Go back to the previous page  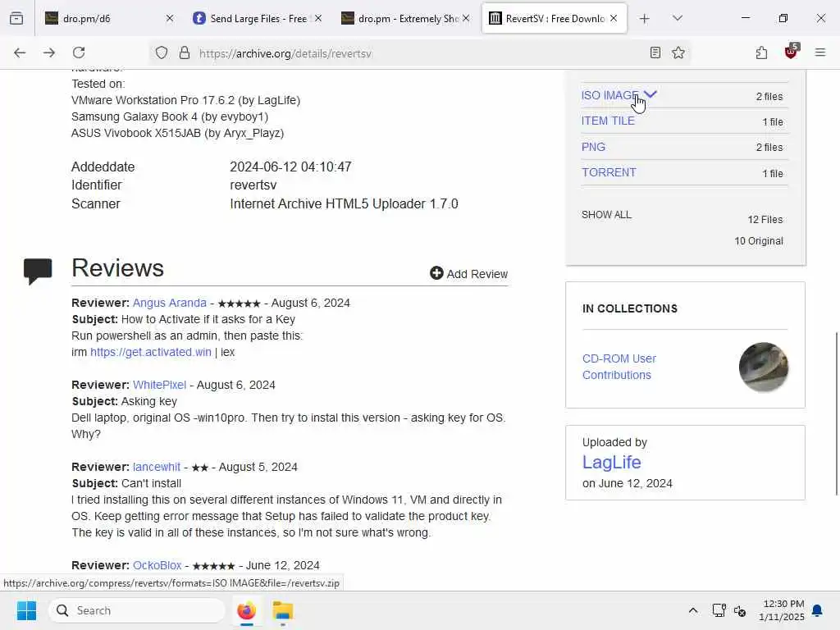tap(20, 52)
